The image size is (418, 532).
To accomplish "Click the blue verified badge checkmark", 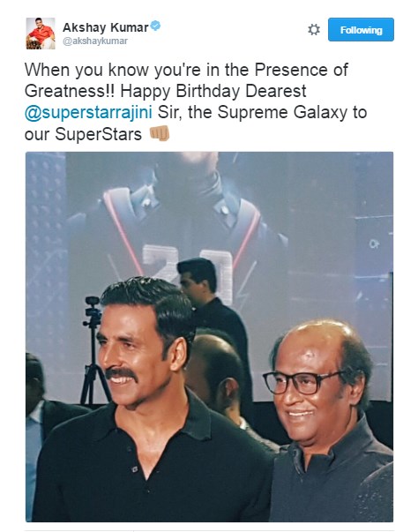I will tap(155, 26).
